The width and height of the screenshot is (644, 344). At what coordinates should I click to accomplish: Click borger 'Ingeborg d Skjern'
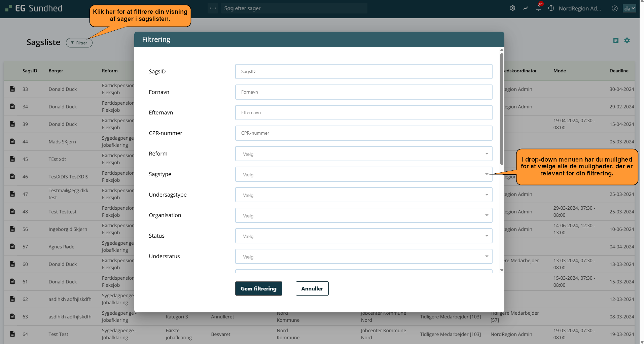[68, 229]
